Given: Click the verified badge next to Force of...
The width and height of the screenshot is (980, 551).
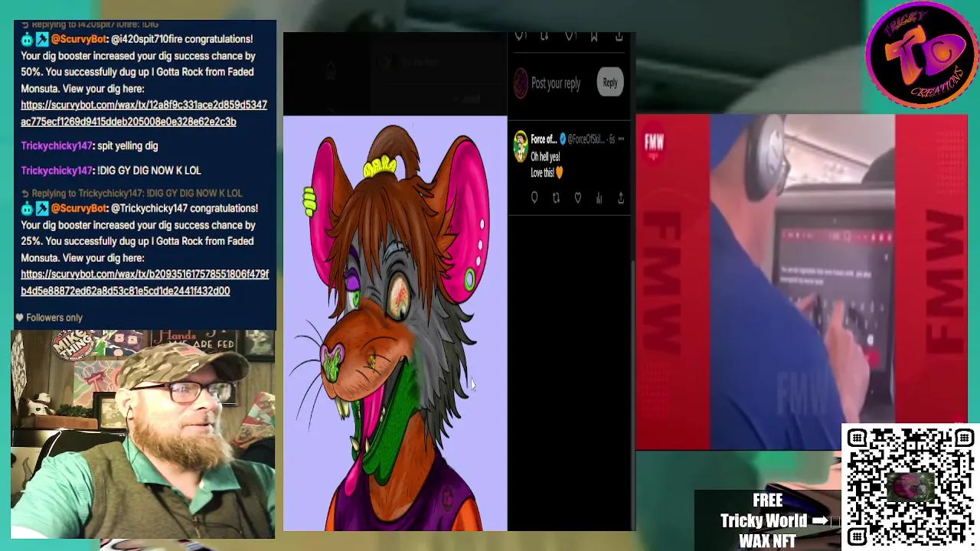Looking at the screenshot, I should coord(563,139).
